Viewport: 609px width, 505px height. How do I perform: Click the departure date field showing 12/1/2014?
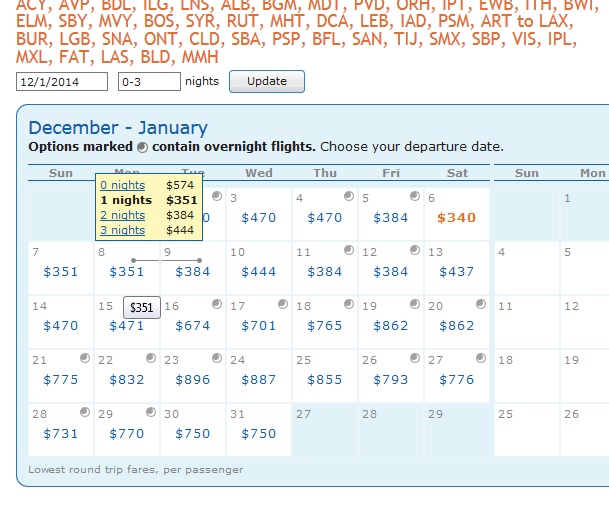point(62,81)
